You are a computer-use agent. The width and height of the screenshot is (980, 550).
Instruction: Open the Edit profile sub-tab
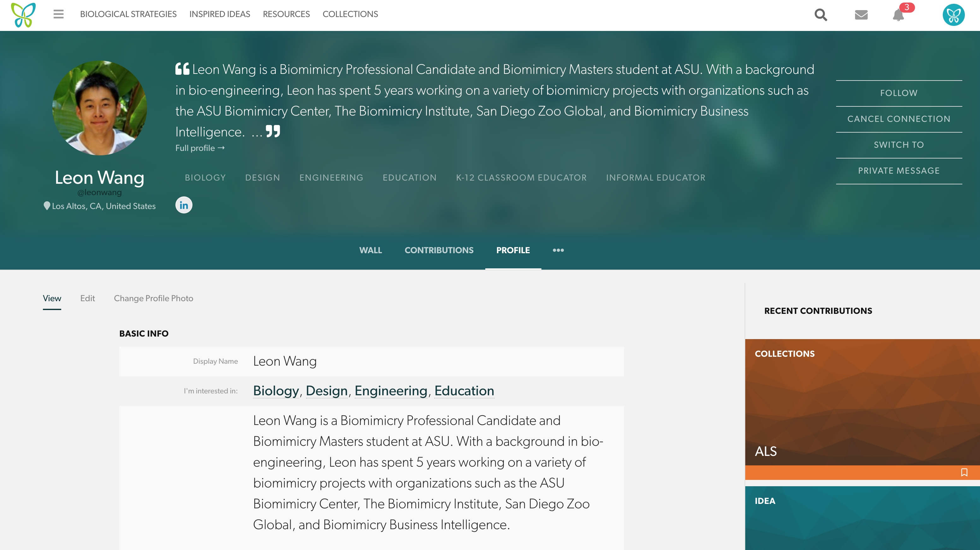87,298
